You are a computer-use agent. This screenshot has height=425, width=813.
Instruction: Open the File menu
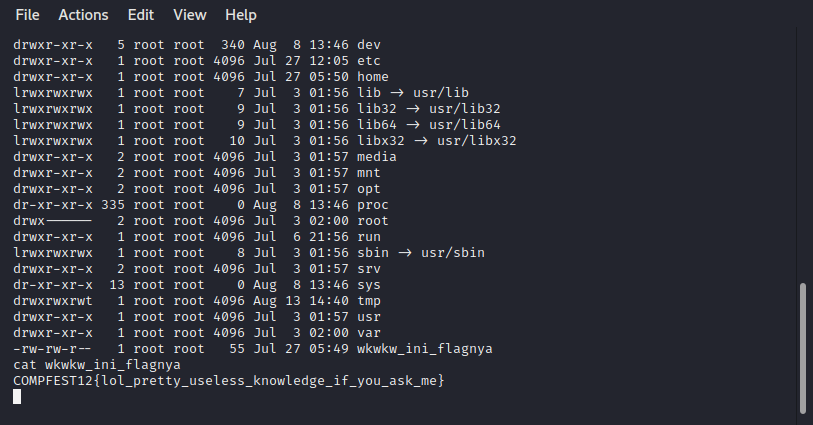(x=28, y=15)
